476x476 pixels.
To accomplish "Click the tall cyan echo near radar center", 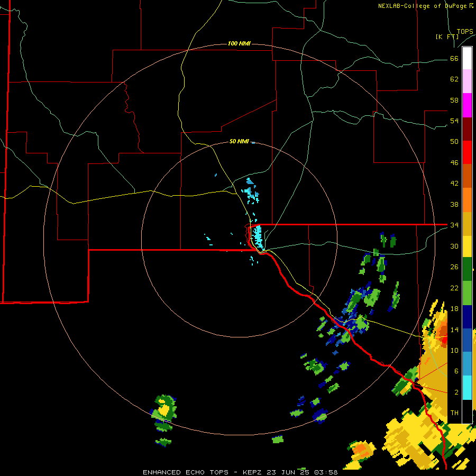I will pos(258,237).
